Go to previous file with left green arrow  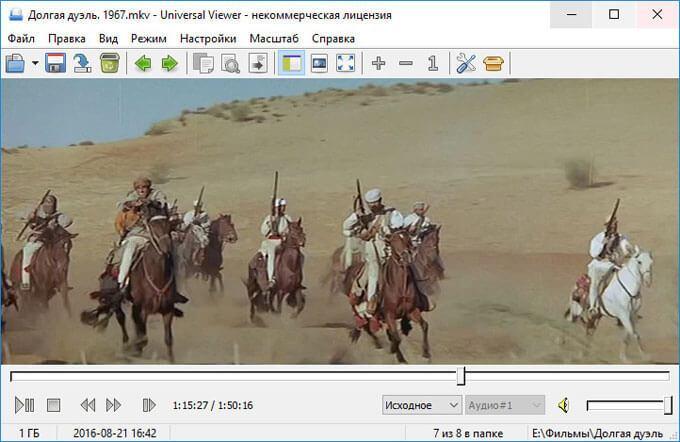click(x=143, y=64)
